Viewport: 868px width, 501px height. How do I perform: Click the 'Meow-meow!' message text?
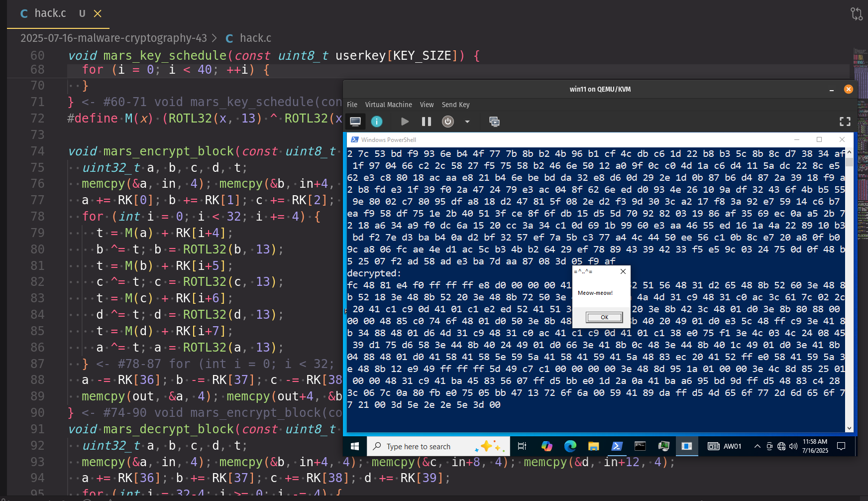pos(595,293)
